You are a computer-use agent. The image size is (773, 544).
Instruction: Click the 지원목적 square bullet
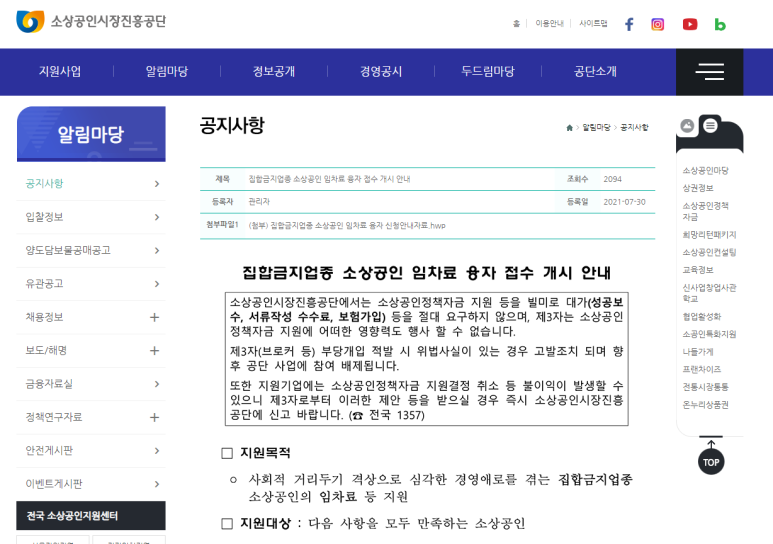(227, 453)
